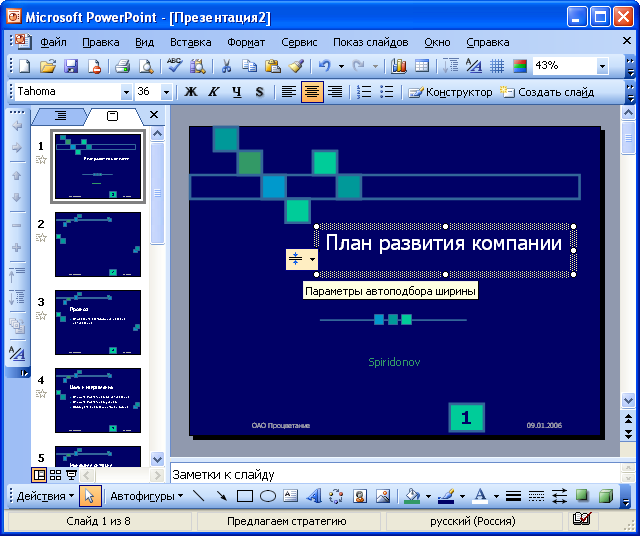Align text right

point(335,92)
